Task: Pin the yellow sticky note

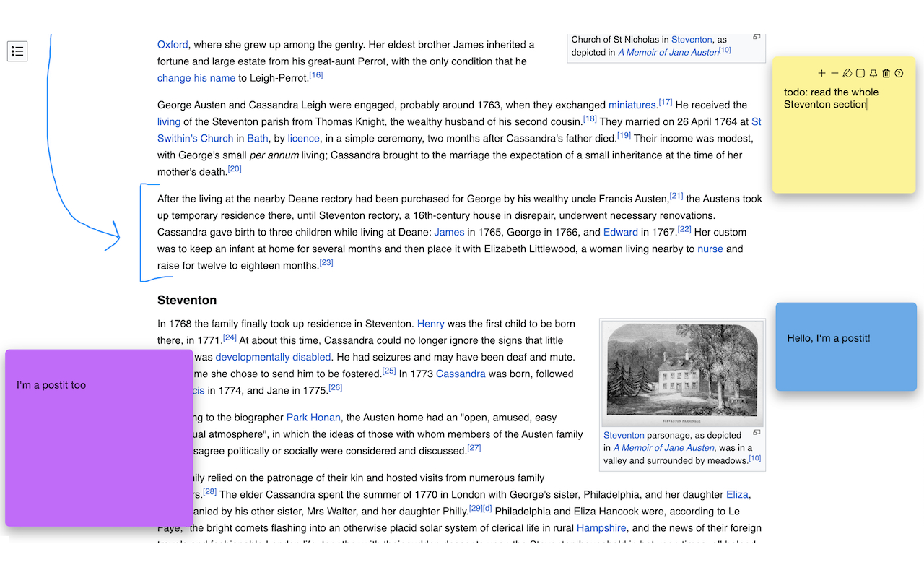Action: click(x=873, y=73)
